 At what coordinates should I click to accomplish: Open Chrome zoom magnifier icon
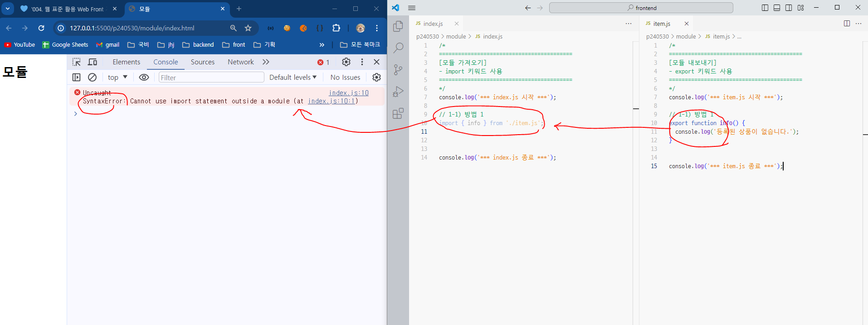[233, 28]
